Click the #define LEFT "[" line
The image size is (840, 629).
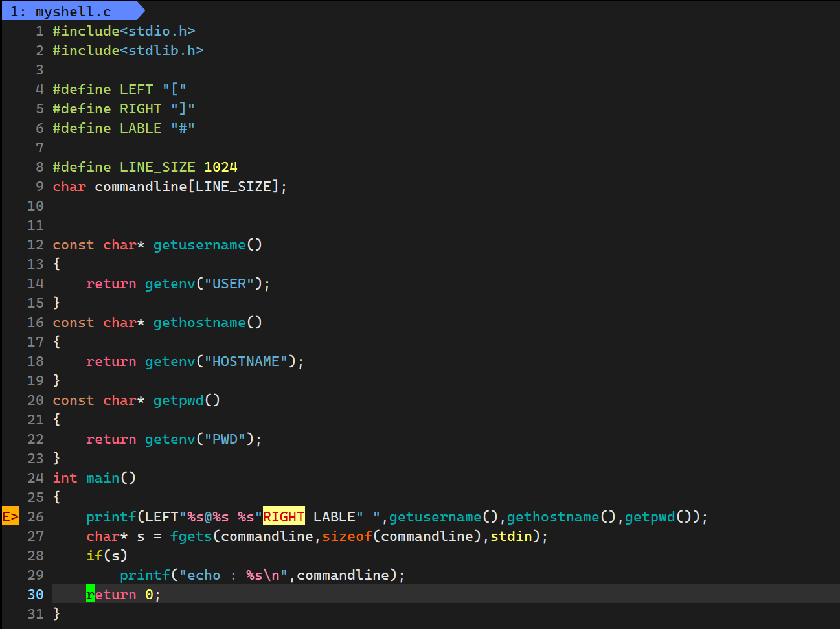(x=120, y=89)
